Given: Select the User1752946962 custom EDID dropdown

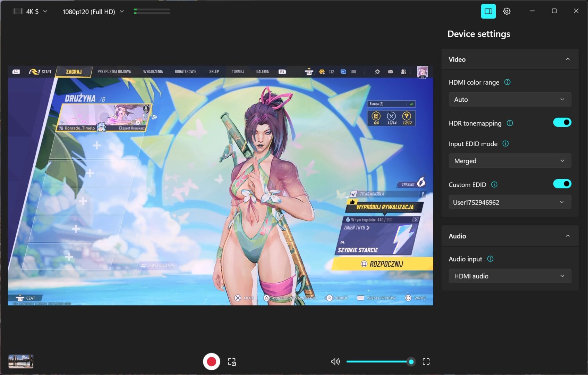Looking at the screenshot, I should (x=510, y=202).
